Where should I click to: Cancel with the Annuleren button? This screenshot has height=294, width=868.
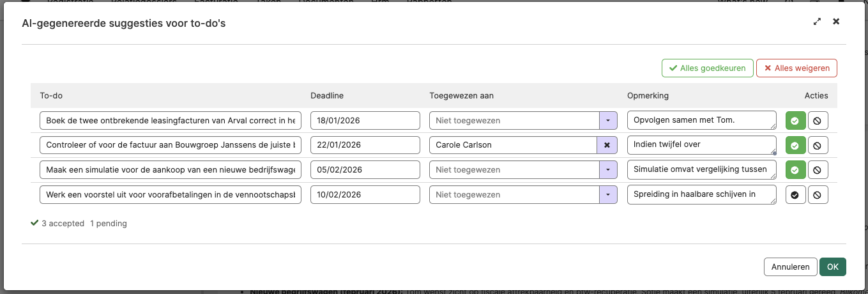point(790,267)
